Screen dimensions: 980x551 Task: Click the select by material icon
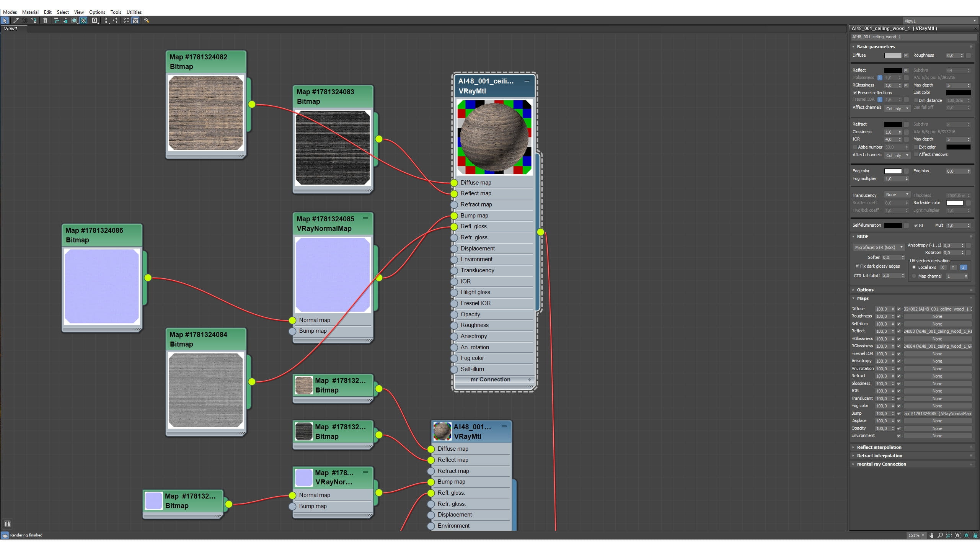click(146, 21)
